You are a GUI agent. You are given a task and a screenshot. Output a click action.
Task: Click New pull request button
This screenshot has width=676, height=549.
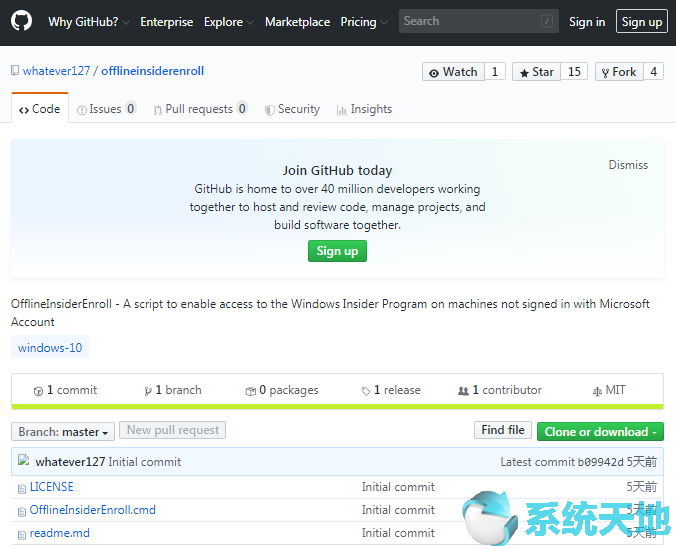[172, 430]
